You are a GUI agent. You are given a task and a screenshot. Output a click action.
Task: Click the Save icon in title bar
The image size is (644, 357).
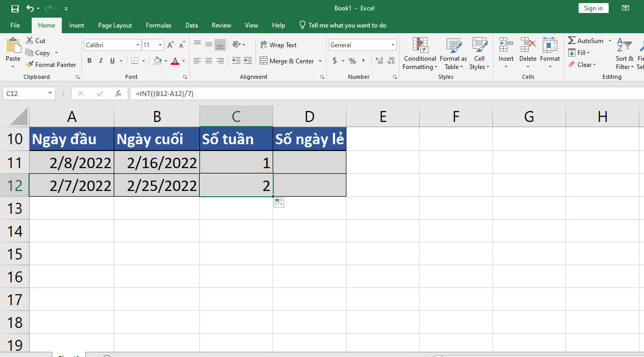(15, 8)
